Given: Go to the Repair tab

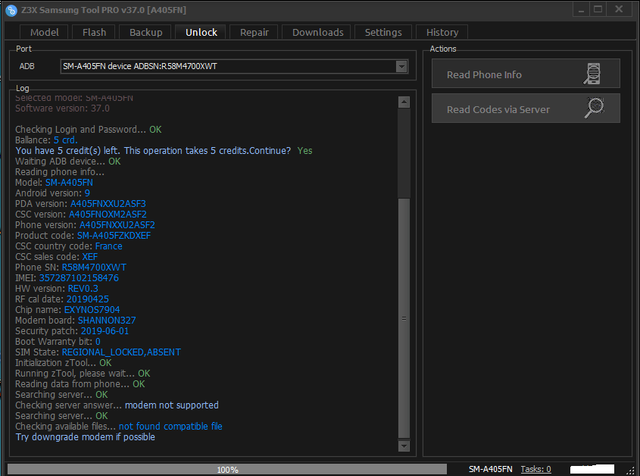Looking at the screenshot, I should [x=254, y=32].
